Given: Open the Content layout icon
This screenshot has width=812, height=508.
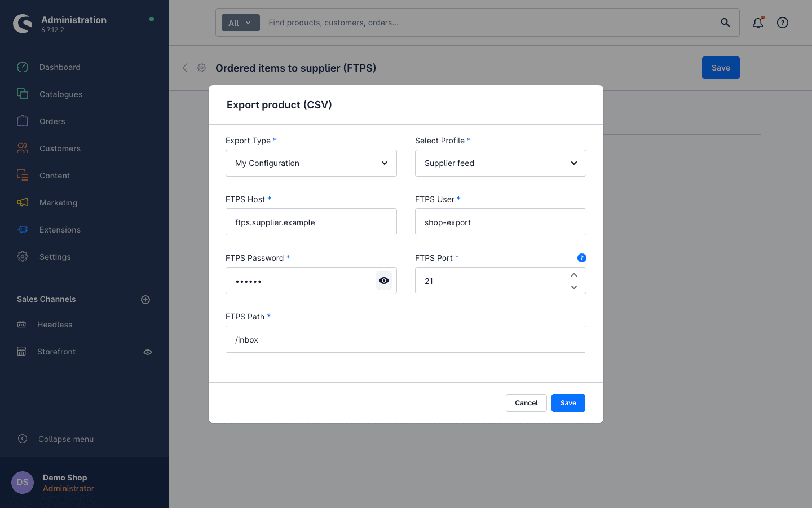Looking at the screenshot, I should (x=23, y=176).
